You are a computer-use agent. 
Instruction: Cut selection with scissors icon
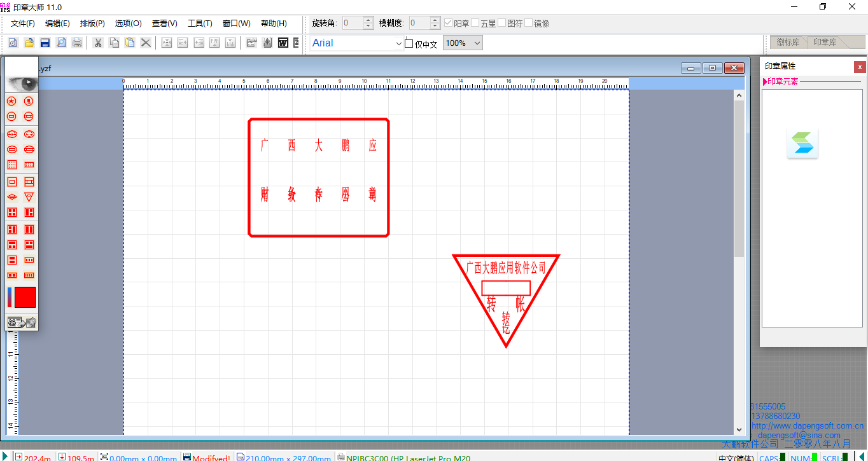pyautogui.click(x=98, y=43)
